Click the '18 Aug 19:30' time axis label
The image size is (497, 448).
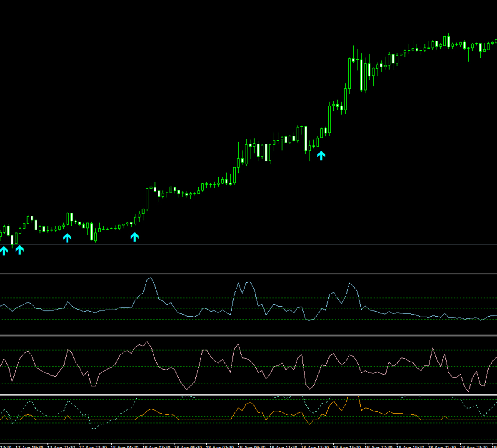[x=411, y=446]
